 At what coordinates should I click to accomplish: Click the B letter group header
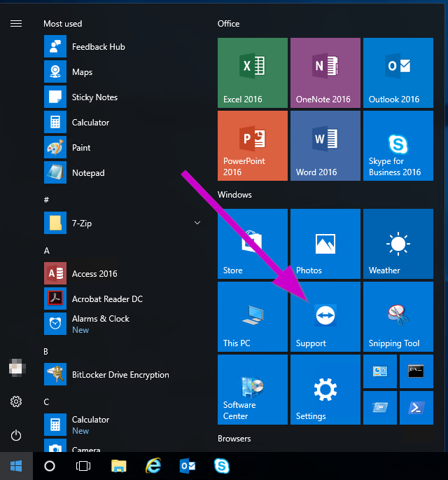tap(46, 352)
